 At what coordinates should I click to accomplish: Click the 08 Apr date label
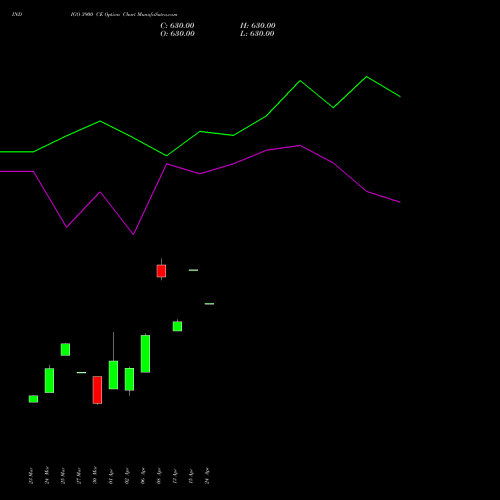[159, 476]
